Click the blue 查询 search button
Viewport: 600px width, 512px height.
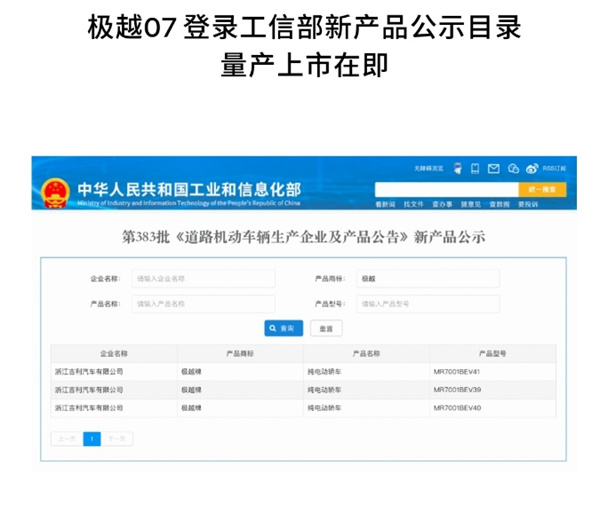coord(284,328)
